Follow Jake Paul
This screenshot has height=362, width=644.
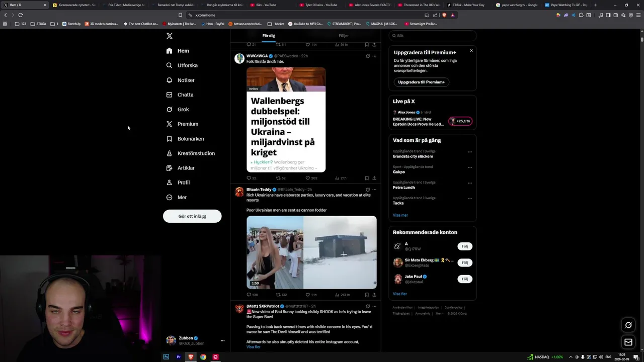pos(465,279)
